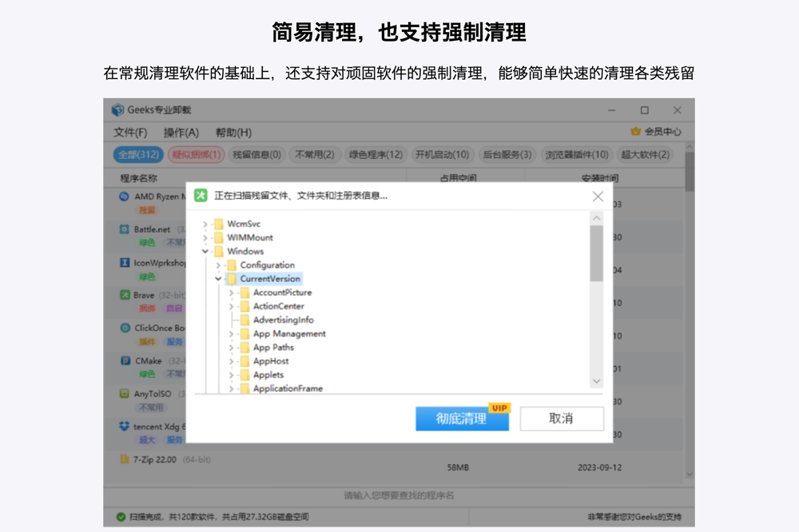The height and width of the screenshot is (532, 799).
Task: Click the Geeks logo in the title bar
Action: pyautogui.click(x=118, y=109)
